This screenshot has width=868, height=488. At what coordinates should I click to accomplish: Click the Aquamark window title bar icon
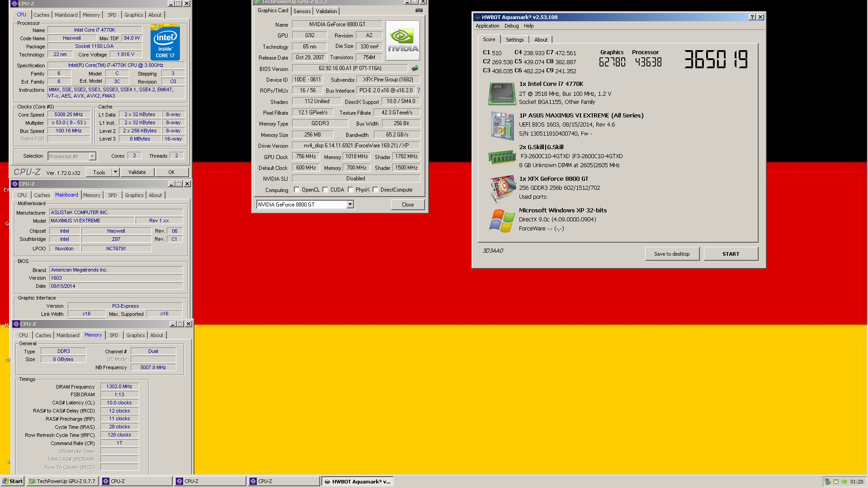pos(477,17)
